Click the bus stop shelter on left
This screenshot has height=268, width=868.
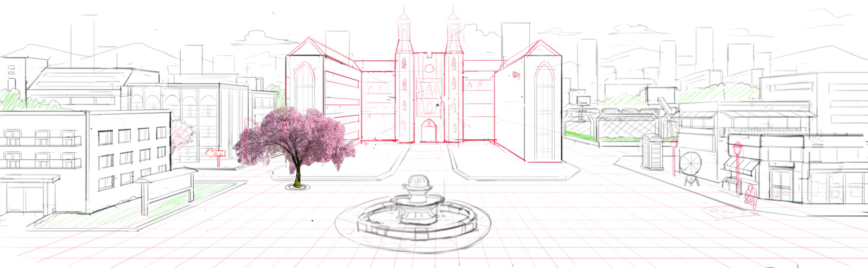(166, 189)
